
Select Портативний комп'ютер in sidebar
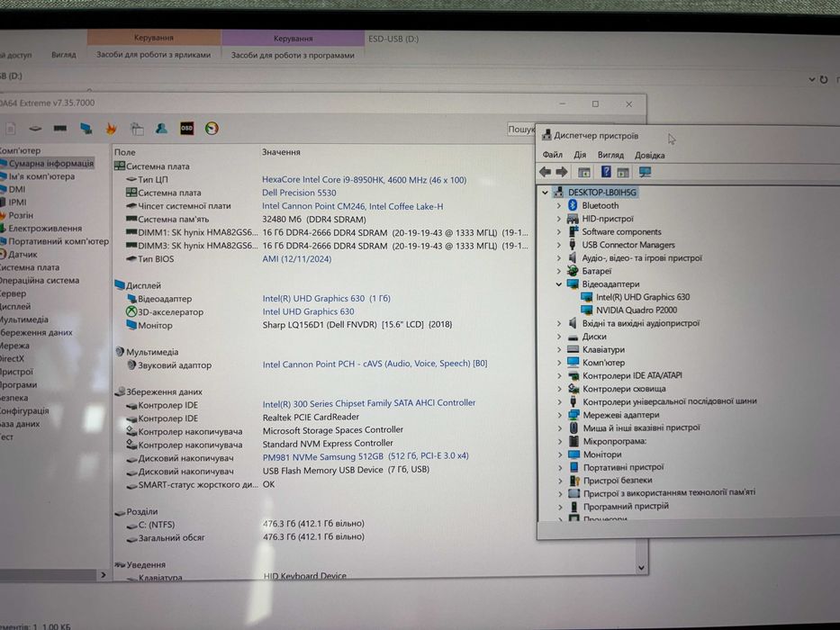click(x=58, y=241)
